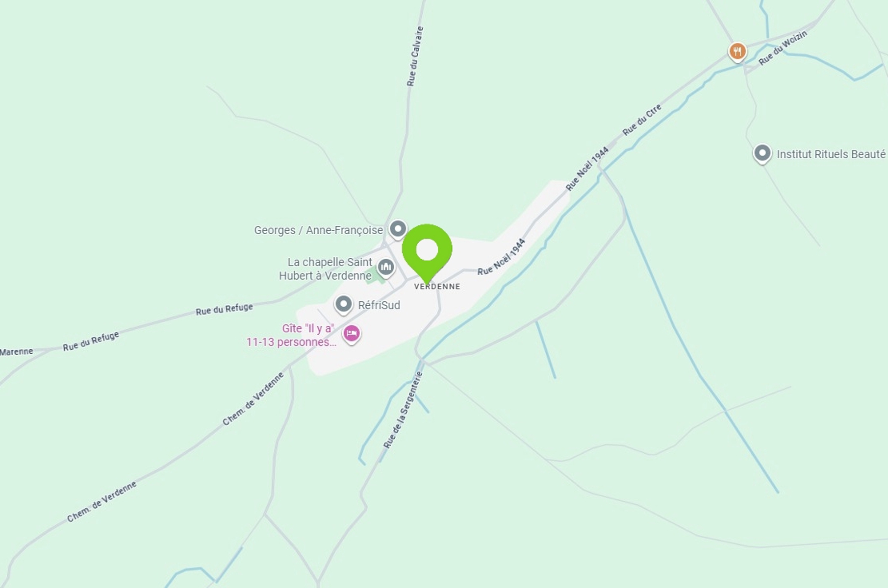Viewport: 888px width, 588px height.
Task: Select the lower Chem. de Verdenne label
Action: tap(101, 502)
